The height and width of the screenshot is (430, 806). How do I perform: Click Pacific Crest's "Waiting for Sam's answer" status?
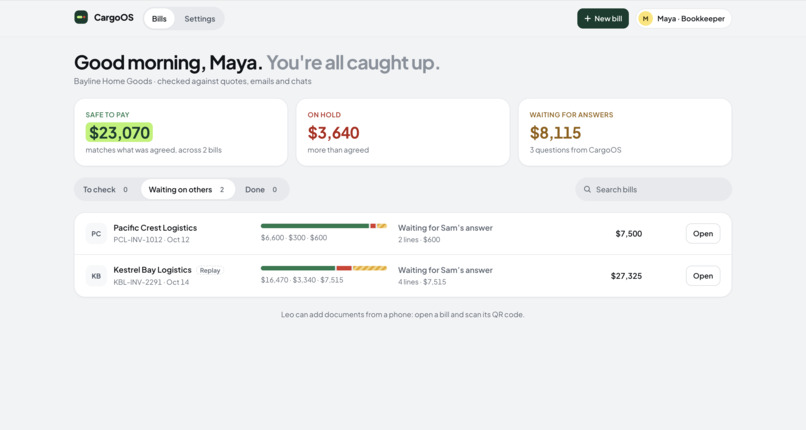[x=445, y=228]
